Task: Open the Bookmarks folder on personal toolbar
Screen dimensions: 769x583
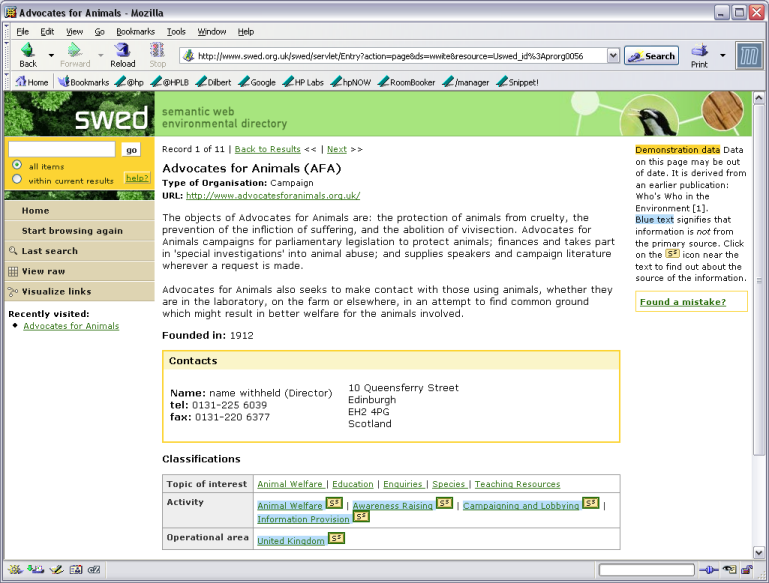Action: [81, 82]
